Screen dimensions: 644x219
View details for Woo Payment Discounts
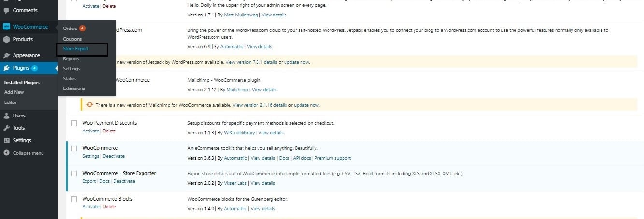click(x=271, y=133)
